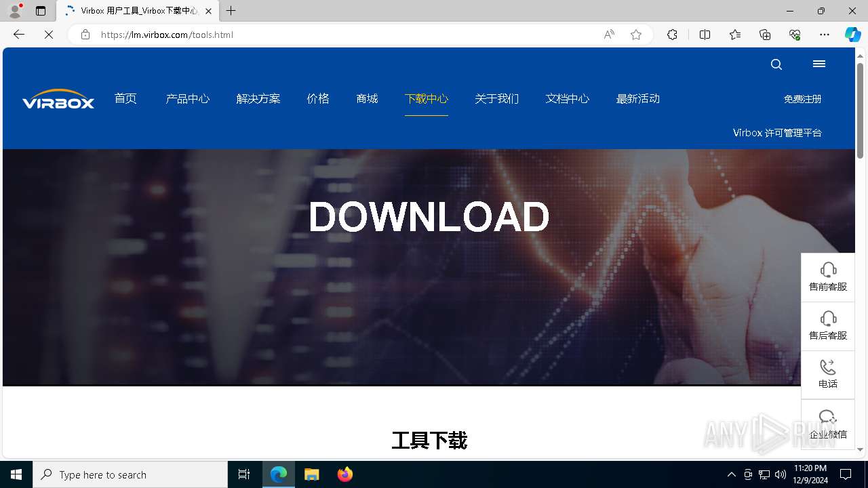Screen dimensions: 868x488
Task: Open Edge Settings and more menu
Action: pyautogui.click(x=825, y=35)
